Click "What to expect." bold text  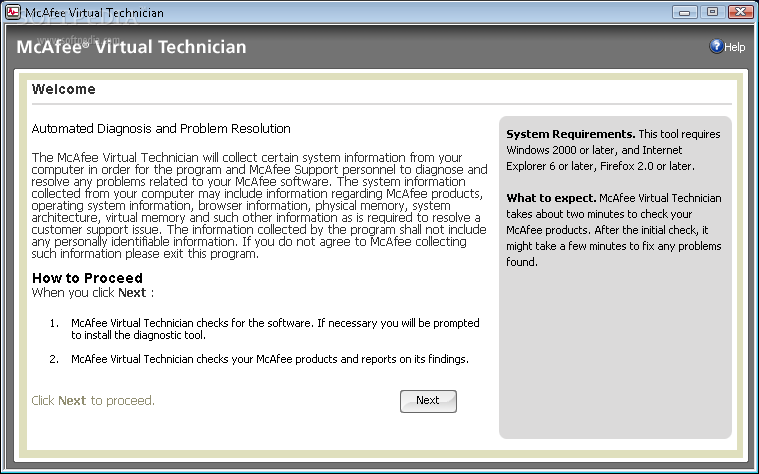(x=551, y=198)
